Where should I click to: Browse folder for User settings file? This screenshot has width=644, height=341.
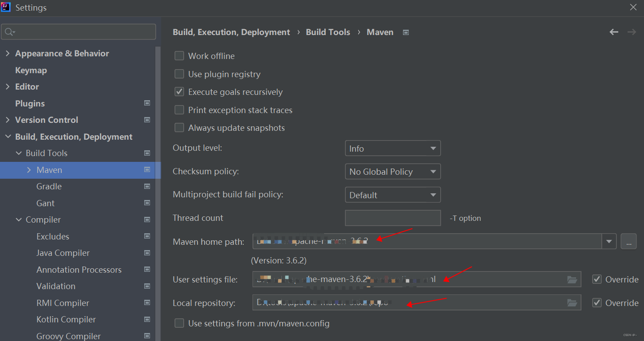573,279
